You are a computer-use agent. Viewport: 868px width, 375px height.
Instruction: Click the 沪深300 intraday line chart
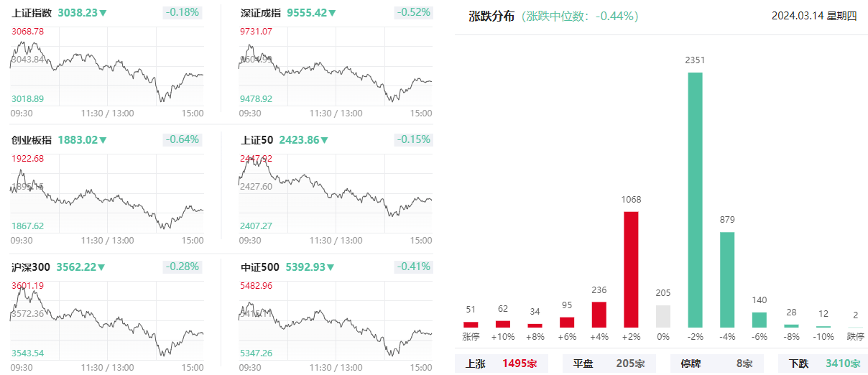[x=107, y=318]
